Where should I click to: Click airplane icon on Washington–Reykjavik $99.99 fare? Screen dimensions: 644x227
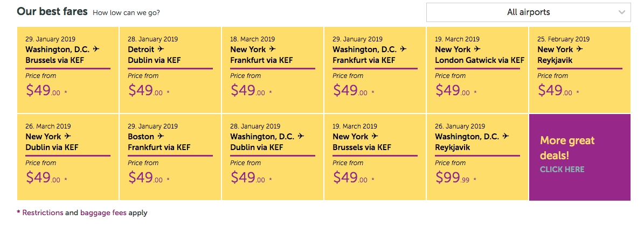(x=505, y=137)
